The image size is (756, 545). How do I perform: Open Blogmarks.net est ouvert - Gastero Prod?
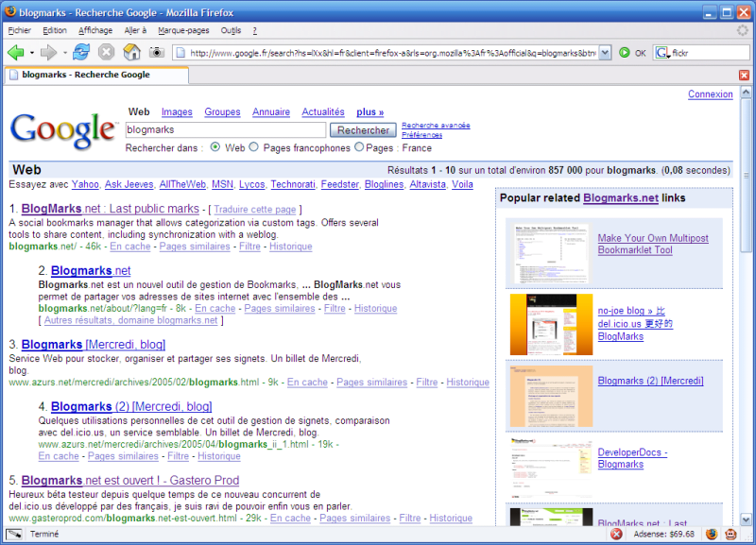click(x=130, y=481)
